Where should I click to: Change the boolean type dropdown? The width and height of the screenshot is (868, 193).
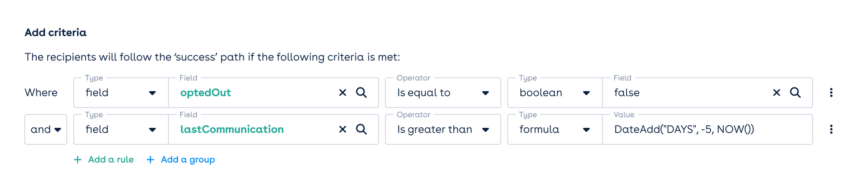pos(555,93)
